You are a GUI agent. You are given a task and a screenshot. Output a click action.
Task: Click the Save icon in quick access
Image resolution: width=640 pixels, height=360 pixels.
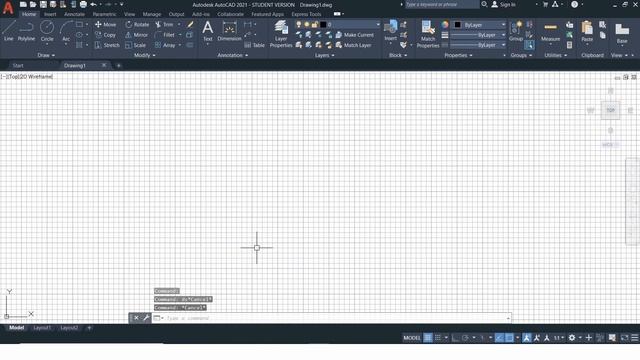[43, 4]
